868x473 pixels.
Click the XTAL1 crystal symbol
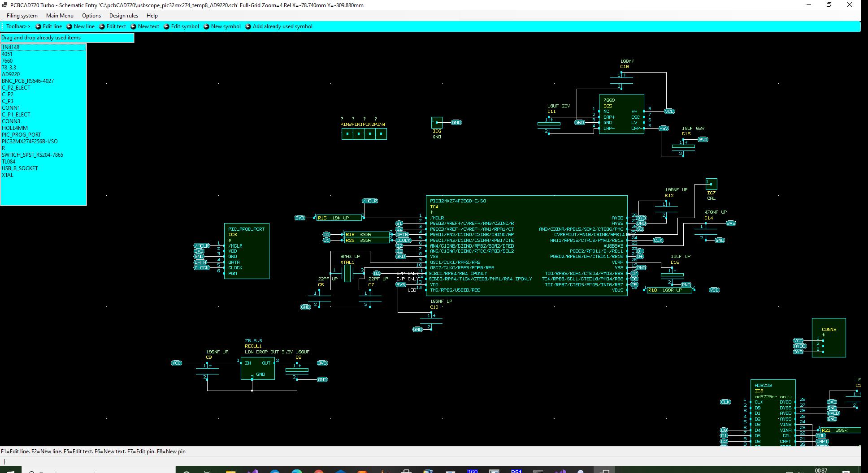[347, 273]
